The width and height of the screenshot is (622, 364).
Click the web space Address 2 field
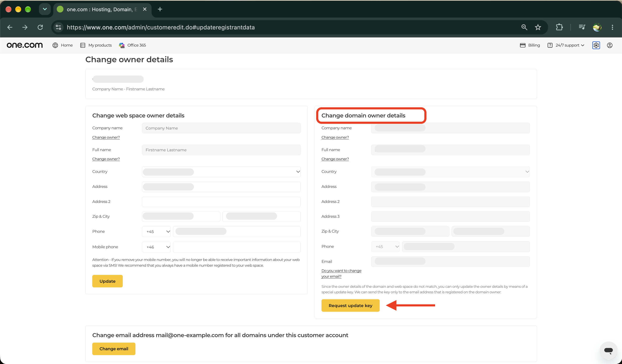coord(221,202)
